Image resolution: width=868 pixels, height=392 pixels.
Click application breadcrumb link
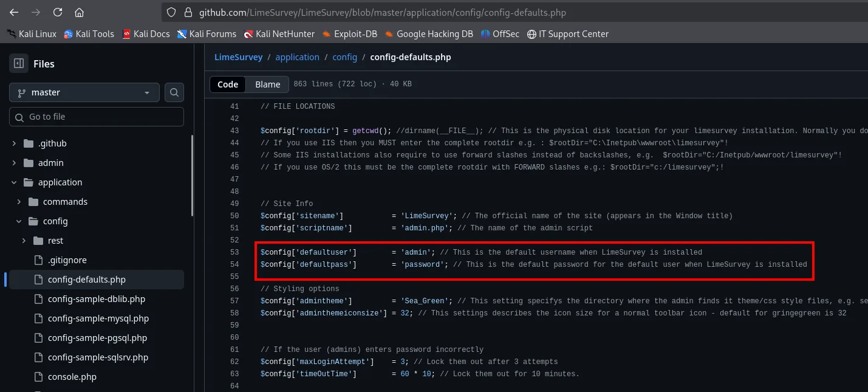tap(297, 57)
